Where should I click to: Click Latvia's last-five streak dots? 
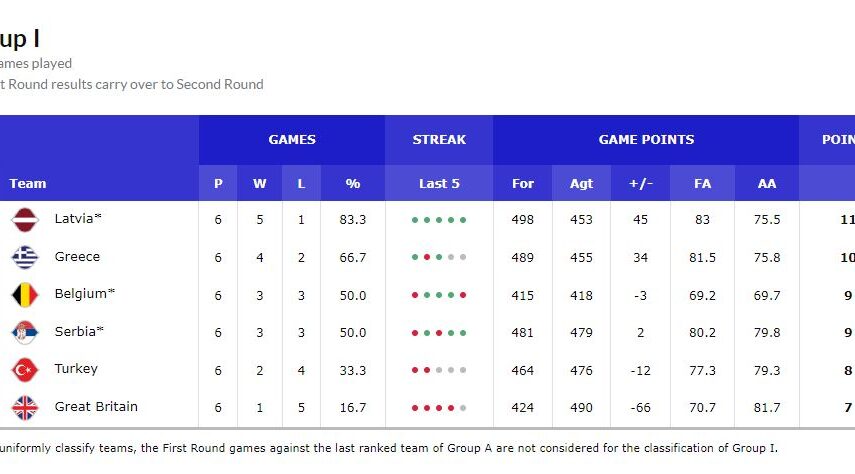(439, 220)
